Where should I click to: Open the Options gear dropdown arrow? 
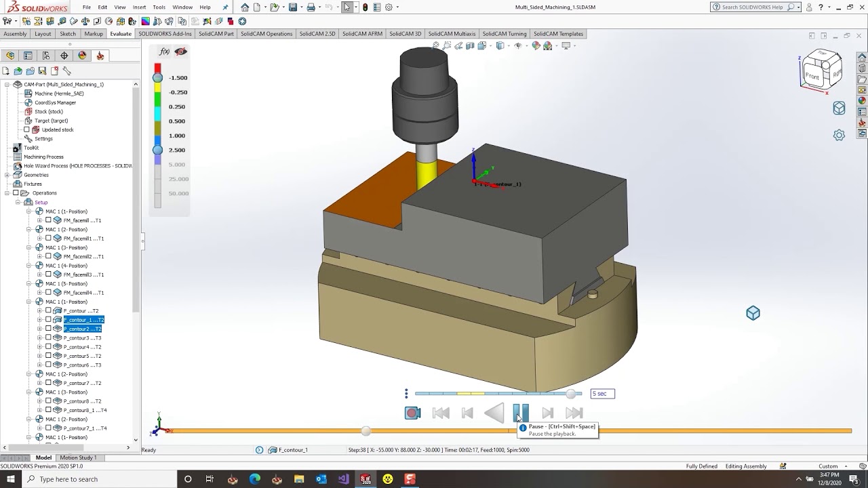pos(397,7)
